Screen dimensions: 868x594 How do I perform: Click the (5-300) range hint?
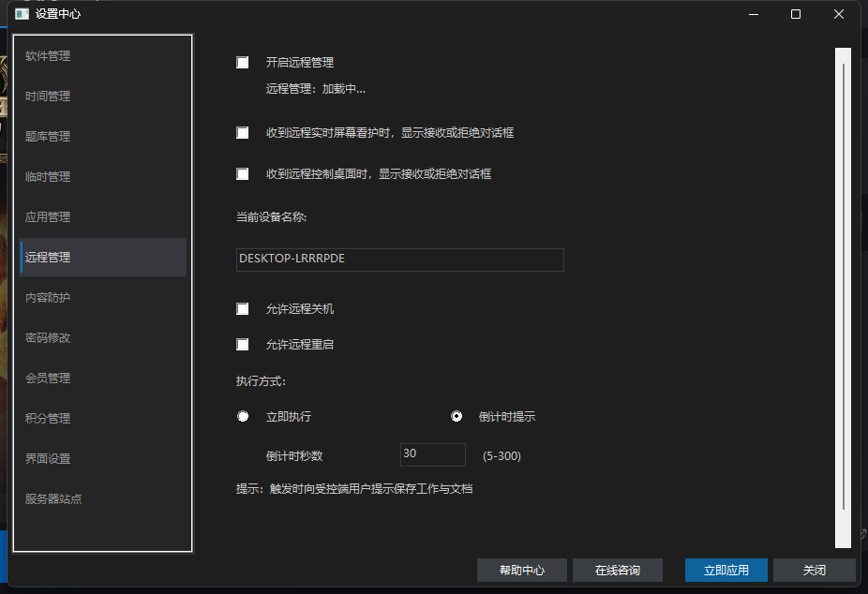[x=501, y=456]
